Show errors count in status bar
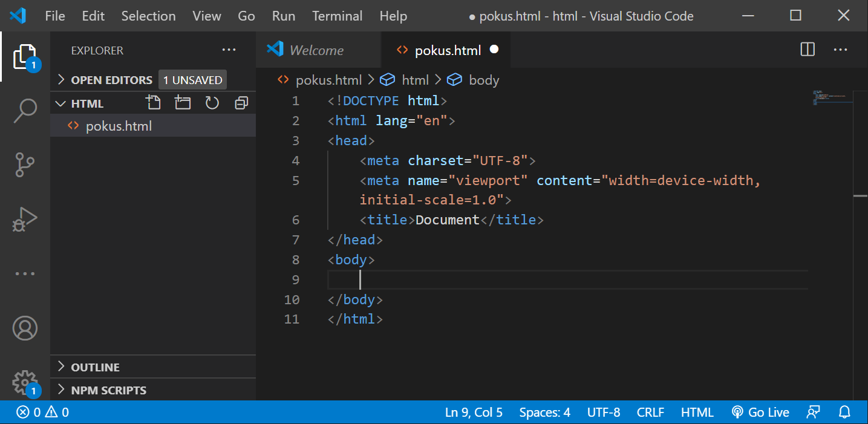 28,413
